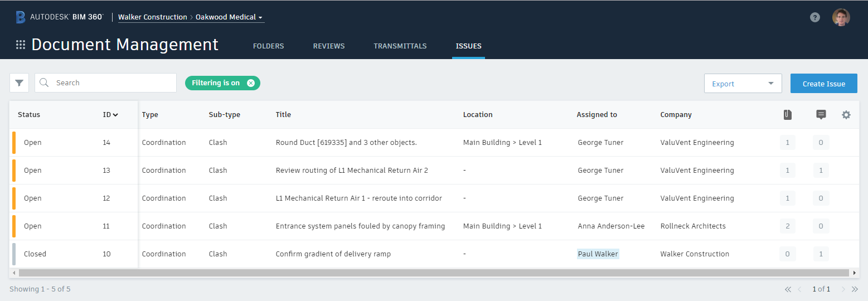Viewport: 868px width, 301px height.
Task: Open issue L1 Mechanical Return Air 1
Action: pos(359,198)
